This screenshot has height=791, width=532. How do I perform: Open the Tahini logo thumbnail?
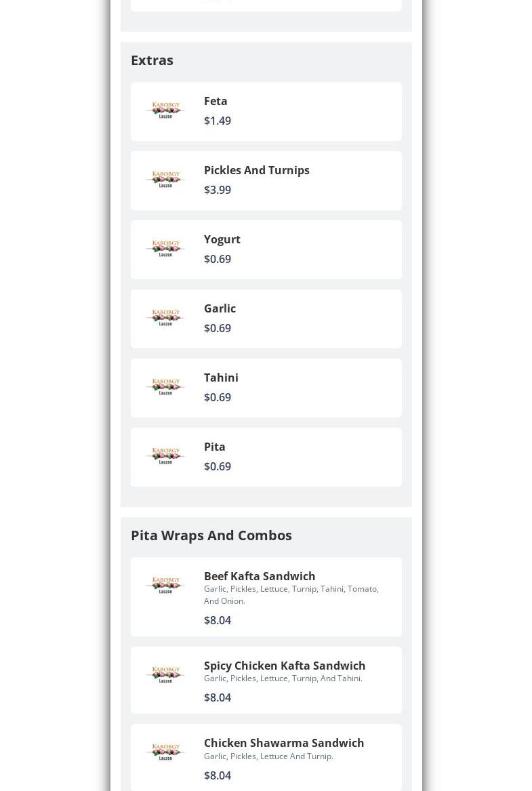click(165, 387)
